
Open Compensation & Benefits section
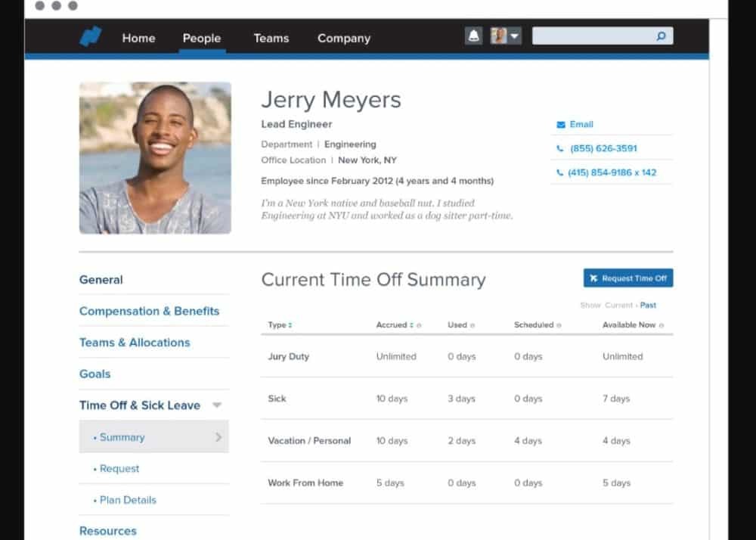pos(149,311)
